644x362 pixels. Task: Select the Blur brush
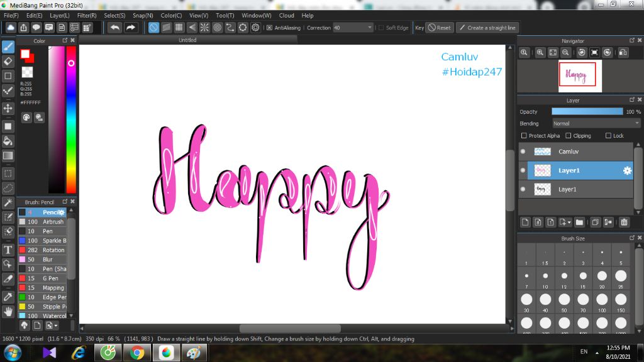coord(42,260)
